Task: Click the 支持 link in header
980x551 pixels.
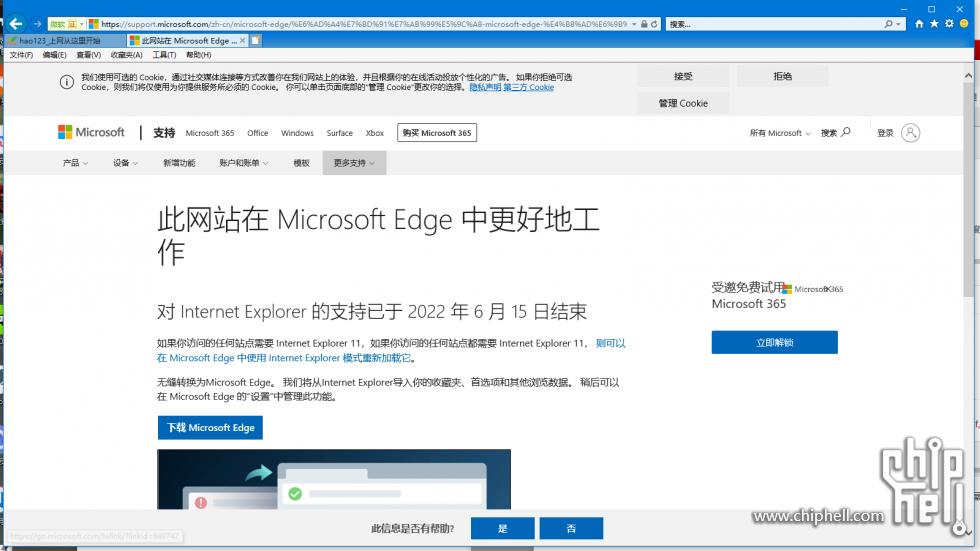Action: coord(164,132)
